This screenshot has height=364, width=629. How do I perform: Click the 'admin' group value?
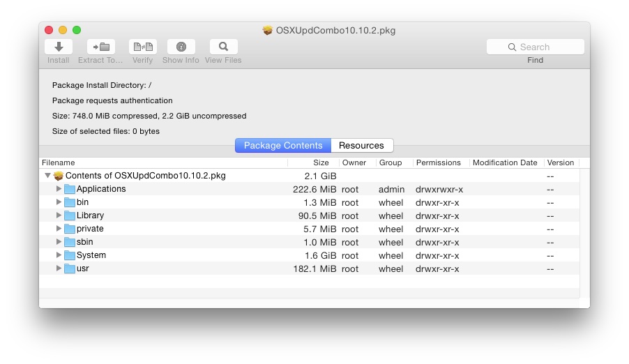click(x=391, y=190)
